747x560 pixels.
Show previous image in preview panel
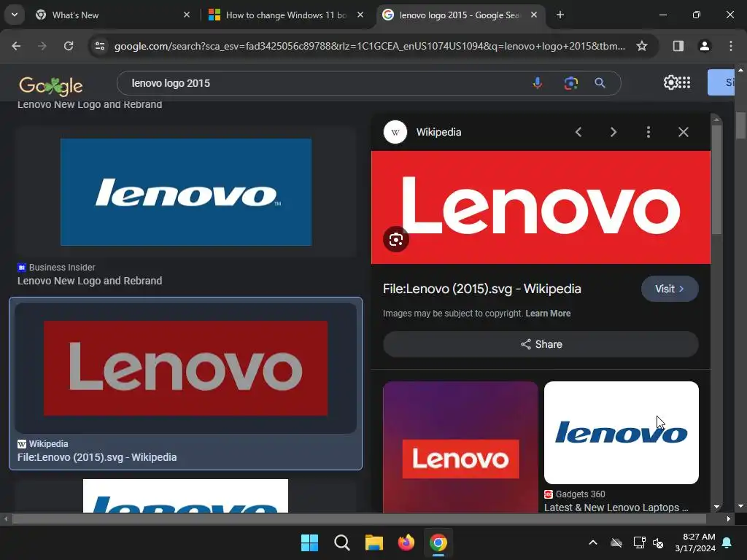pyautogui.click(x=578, y=132)
